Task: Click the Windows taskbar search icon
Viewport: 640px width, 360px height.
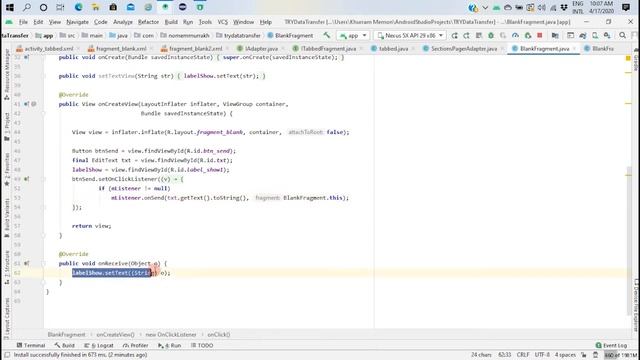Action: click(x=27, y=7)
